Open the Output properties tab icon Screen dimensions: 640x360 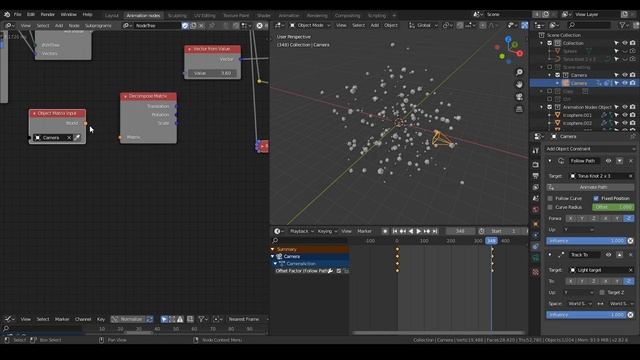(x=536, y=176)
